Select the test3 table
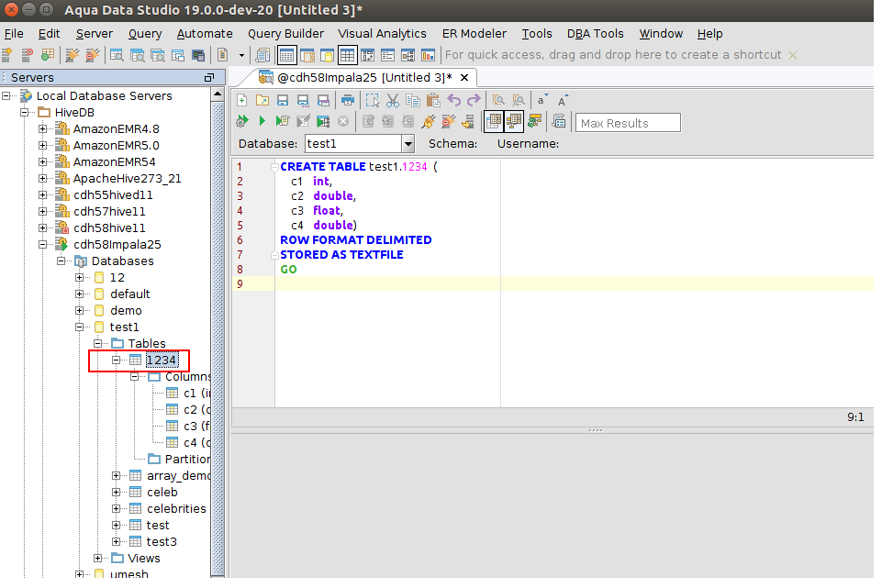The image size is (893, 588). [x=162, y=542]
